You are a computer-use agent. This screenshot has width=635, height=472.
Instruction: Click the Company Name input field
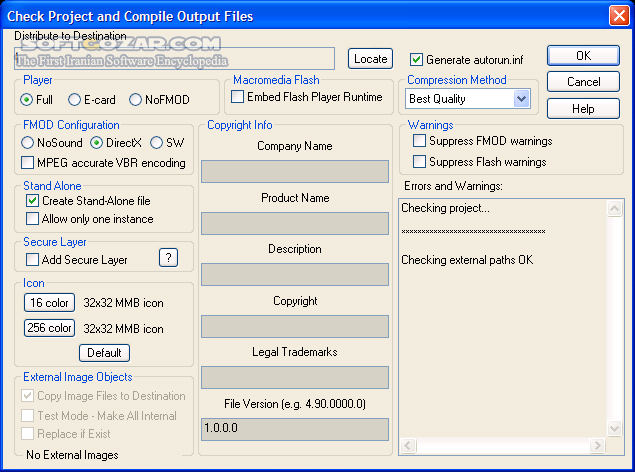295,172
